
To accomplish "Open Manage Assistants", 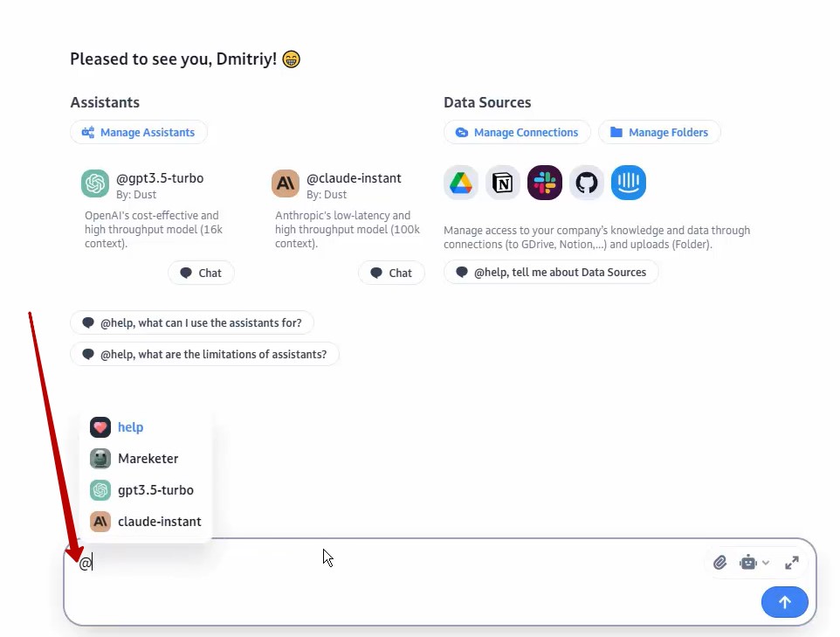I will tap(139, 133).
